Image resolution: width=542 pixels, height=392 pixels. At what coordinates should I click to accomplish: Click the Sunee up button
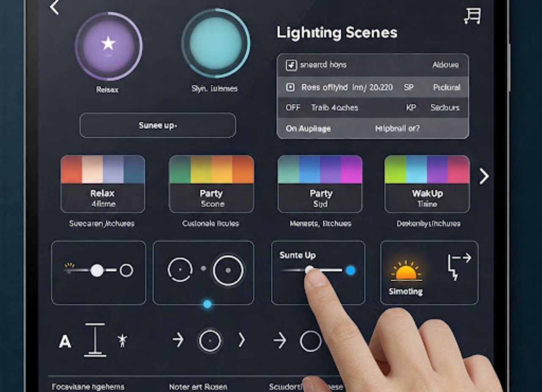coord(158,125)
